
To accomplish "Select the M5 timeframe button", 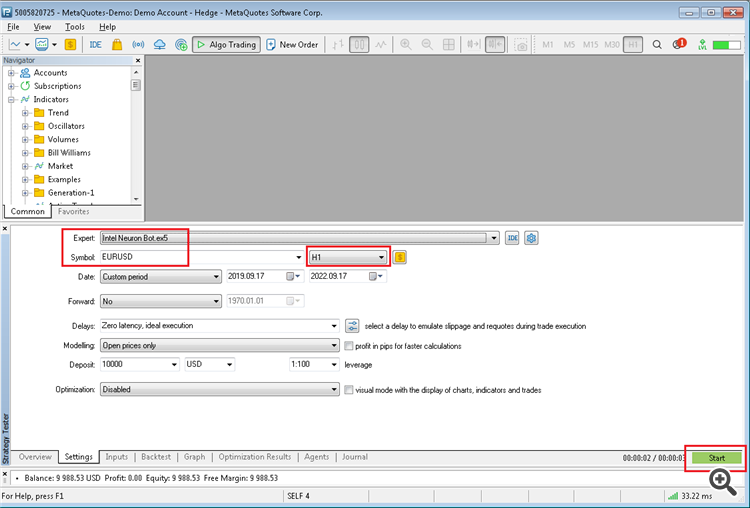I will click(x=569, y=44).
